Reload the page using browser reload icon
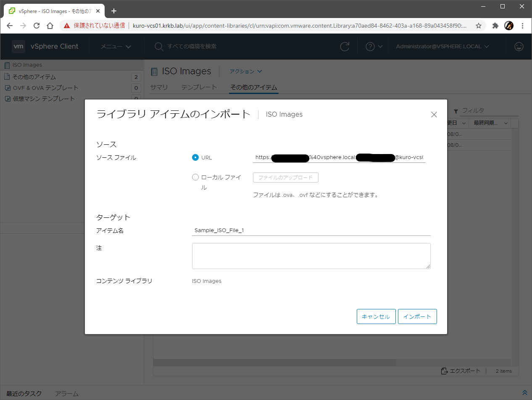The height and width of the screenshot is (400, 532). (37, 26)
